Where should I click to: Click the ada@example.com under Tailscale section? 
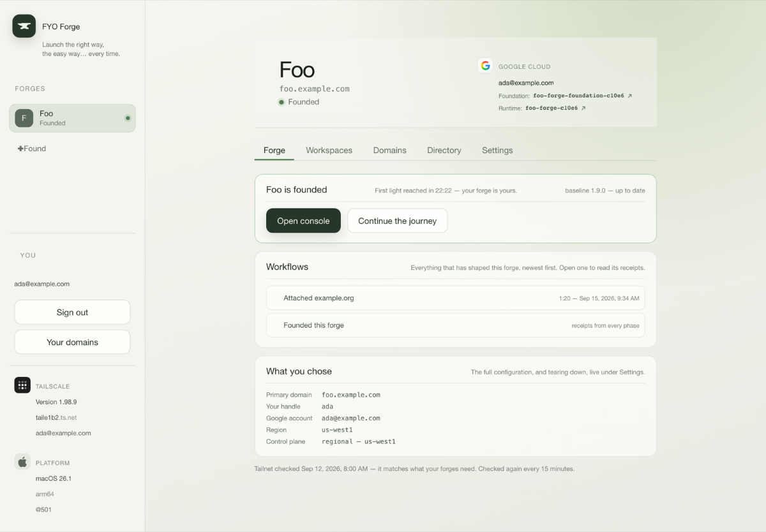pos(63,433)
